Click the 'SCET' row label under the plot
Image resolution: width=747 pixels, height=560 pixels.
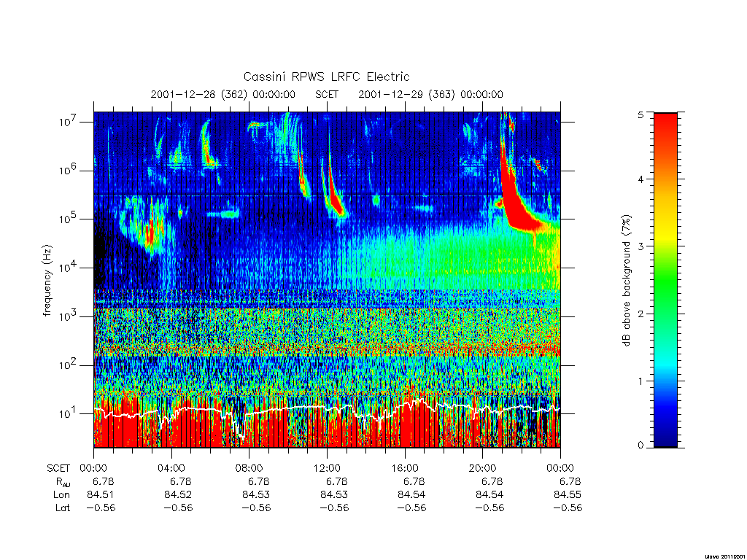[58, 468]
